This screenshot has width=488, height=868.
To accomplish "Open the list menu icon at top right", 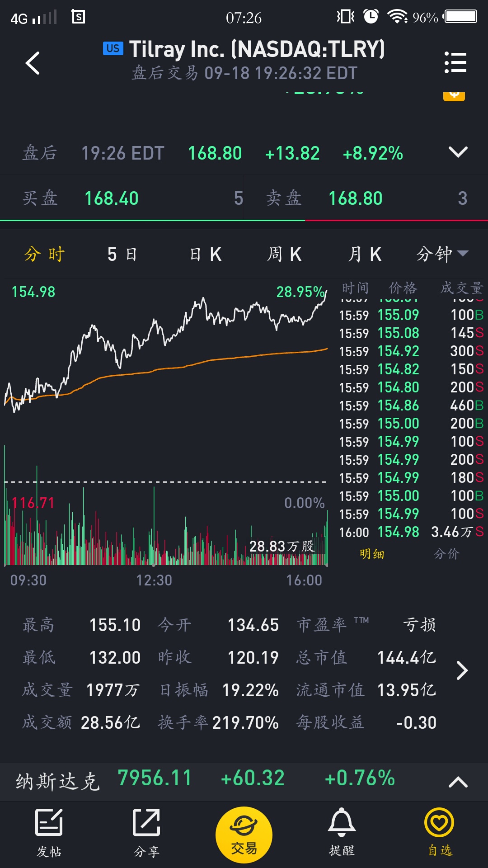I will tap(455, 62).
